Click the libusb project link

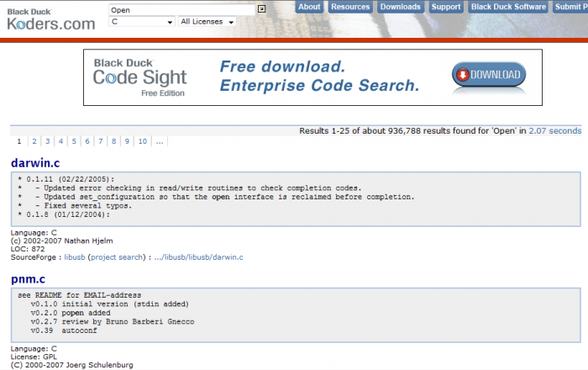point(75,257)
